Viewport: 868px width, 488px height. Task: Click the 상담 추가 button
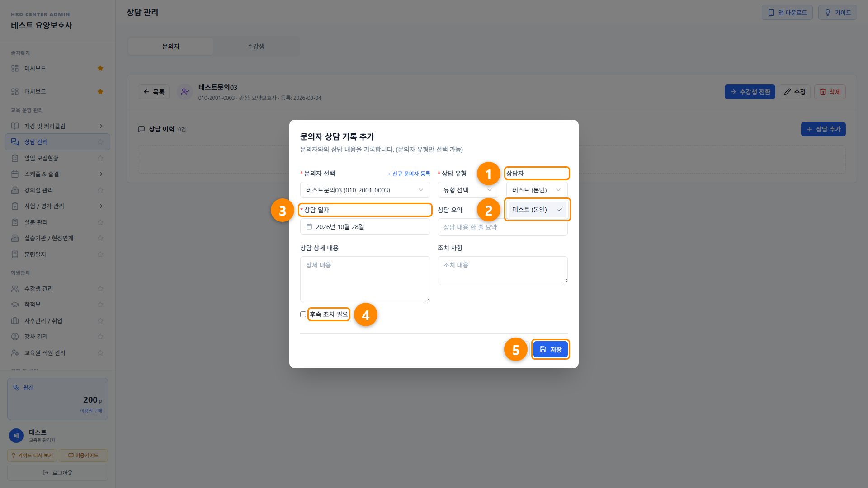click(823, 129)
